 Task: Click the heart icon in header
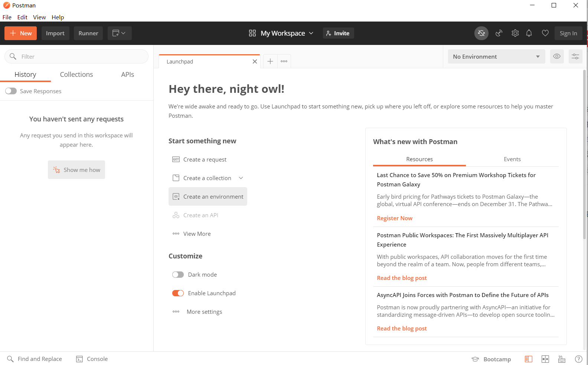pyautogui.click(x=545, y=33)
